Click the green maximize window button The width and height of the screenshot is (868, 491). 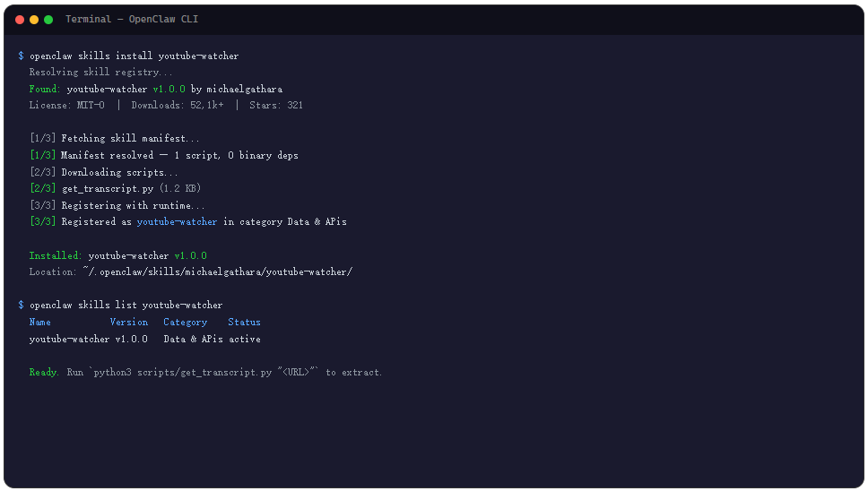click(48, 20)
